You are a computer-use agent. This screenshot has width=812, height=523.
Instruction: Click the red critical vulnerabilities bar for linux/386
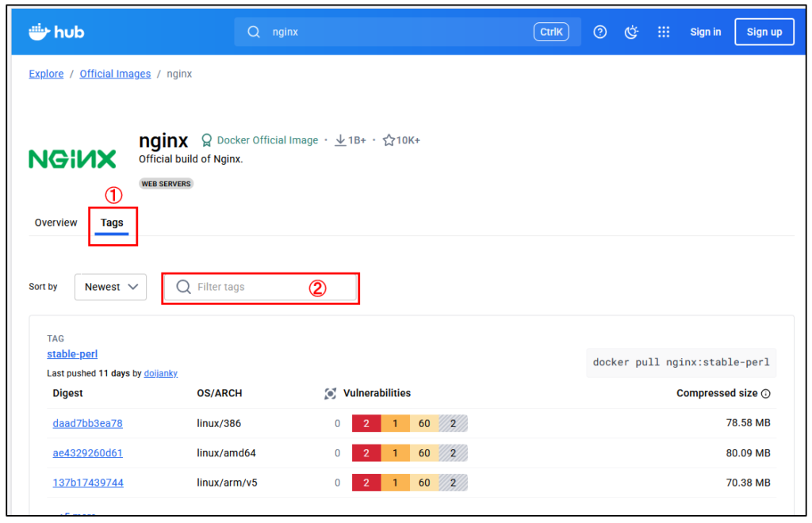tap(366, 423)
